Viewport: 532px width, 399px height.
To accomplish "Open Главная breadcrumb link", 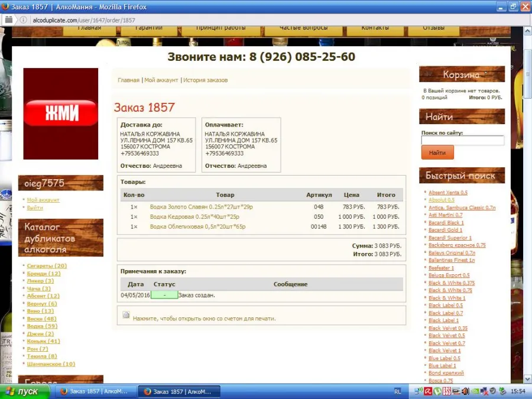I will pos(129,80).
